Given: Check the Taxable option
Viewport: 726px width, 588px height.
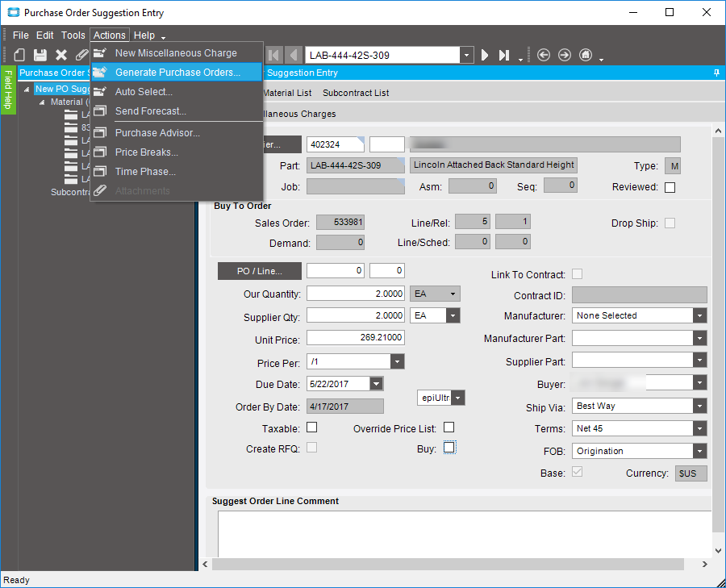Looking at the screenshot, I should pos(311,428).
